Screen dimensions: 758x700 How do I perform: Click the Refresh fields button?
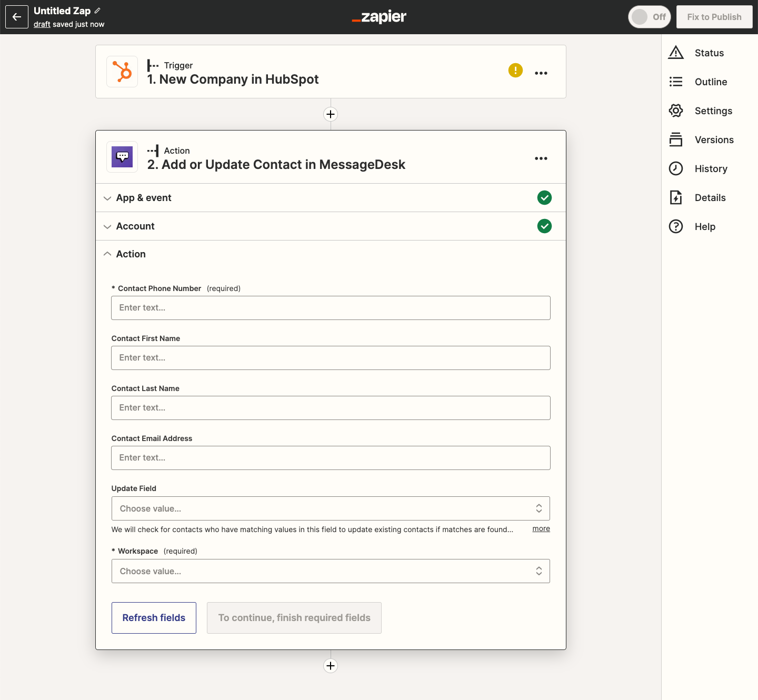[x=154, y=617]
